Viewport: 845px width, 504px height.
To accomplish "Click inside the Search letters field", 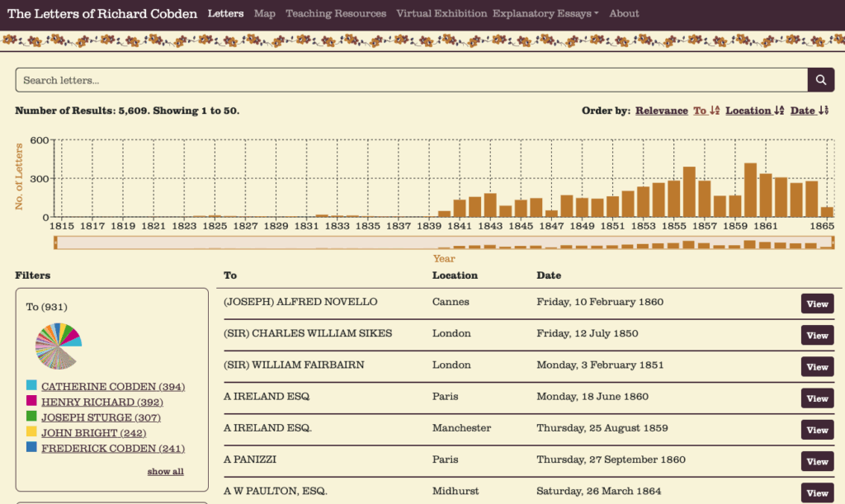I will (x=411, y=80).
